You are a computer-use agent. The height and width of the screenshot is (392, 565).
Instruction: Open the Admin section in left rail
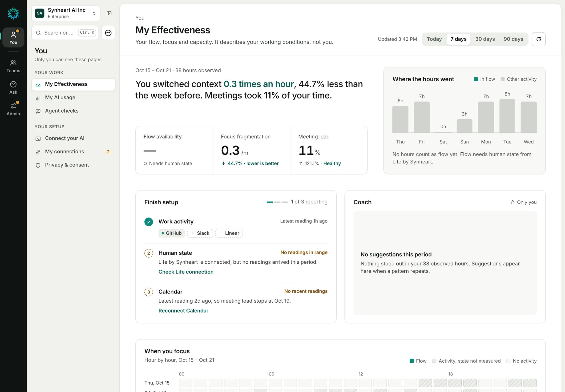coord(13,109)
